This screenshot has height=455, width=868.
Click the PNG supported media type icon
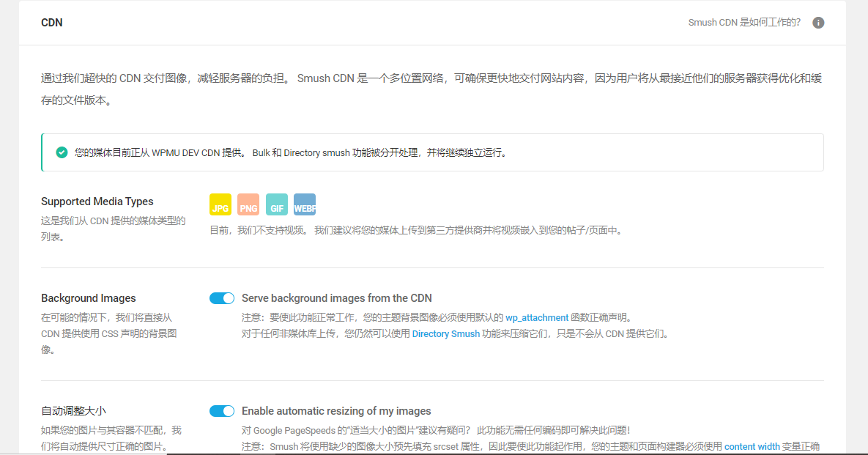(x=248, y=204)
